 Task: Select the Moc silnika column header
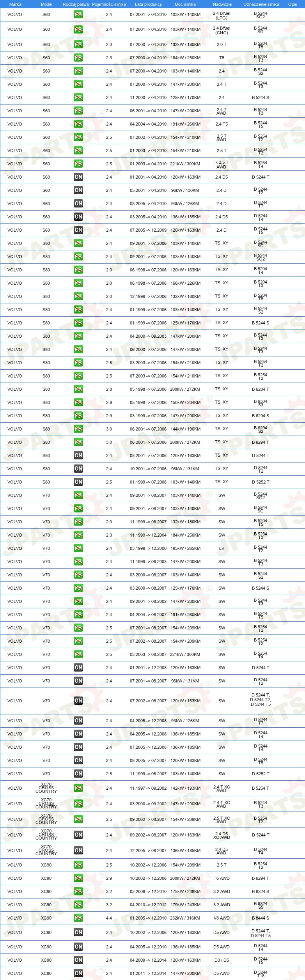point(185,4)
